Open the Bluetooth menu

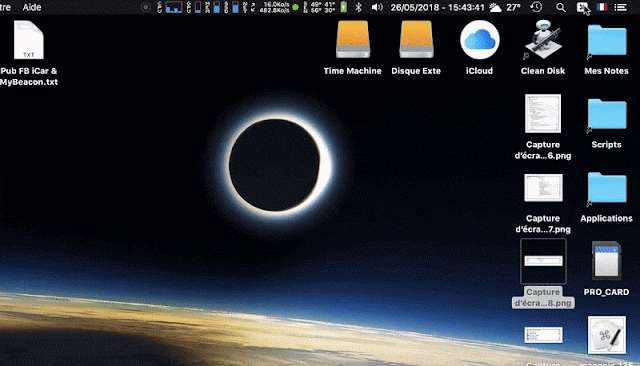click(x=358, y=7)
